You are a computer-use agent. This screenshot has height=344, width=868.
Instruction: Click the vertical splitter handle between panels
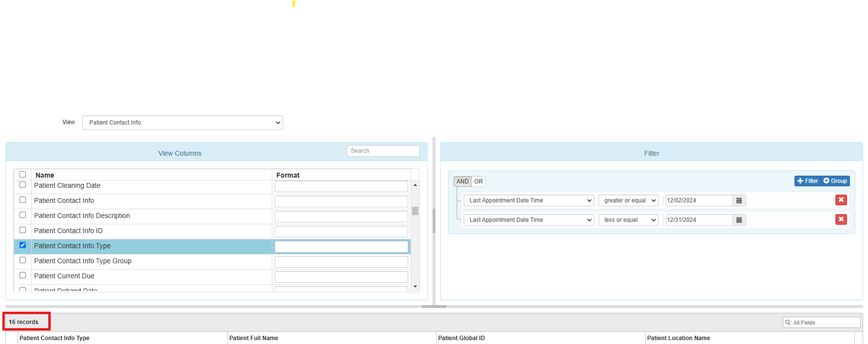point(434,221)
